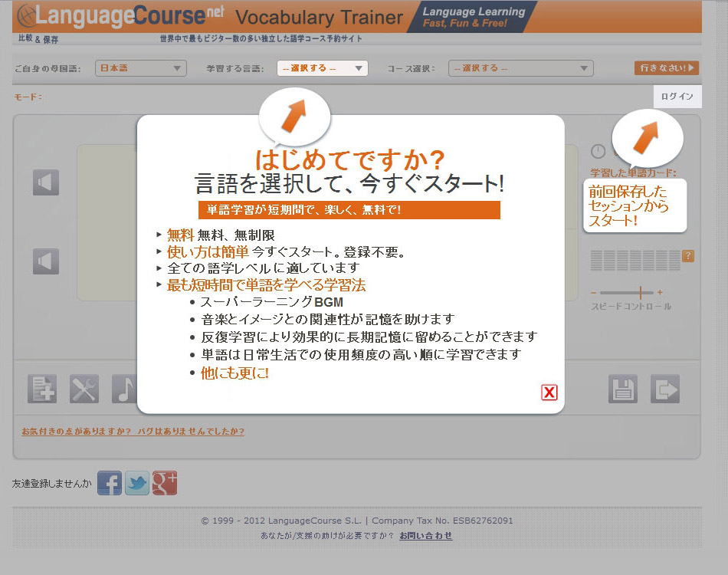Open the お問い合わせ contact link

click(425, 536)
